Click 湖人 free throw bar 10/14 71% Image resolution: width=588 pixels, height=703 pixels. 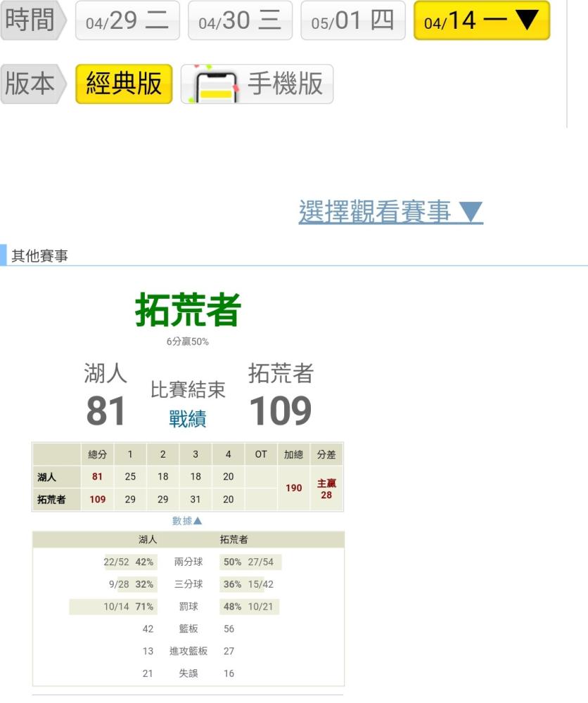[x=113, y=607]
